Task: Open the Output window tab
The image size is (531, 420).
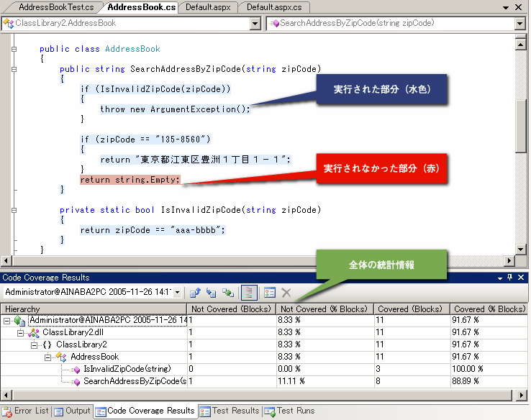Action: [73, 411]
